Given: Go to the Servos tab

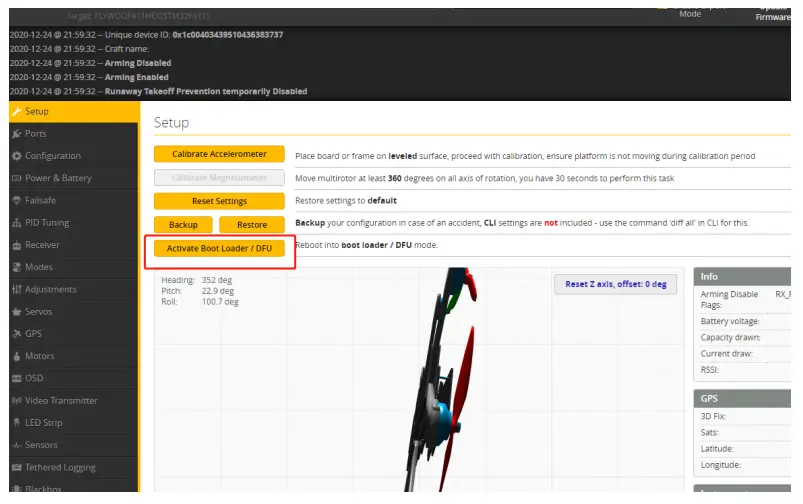Looking at the screenshot, I should click(74, 311).
